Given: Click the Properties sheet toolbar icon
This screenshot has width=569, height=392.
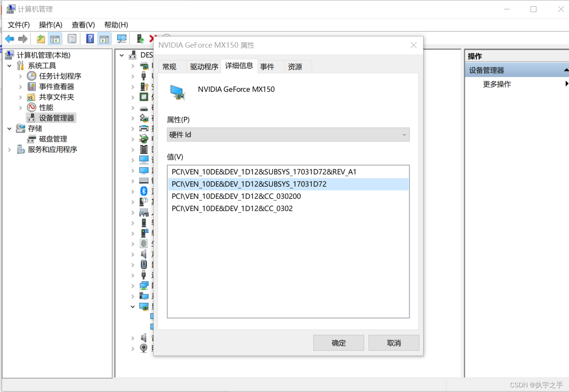Looking at the screenshot, I should coord(72,39).
